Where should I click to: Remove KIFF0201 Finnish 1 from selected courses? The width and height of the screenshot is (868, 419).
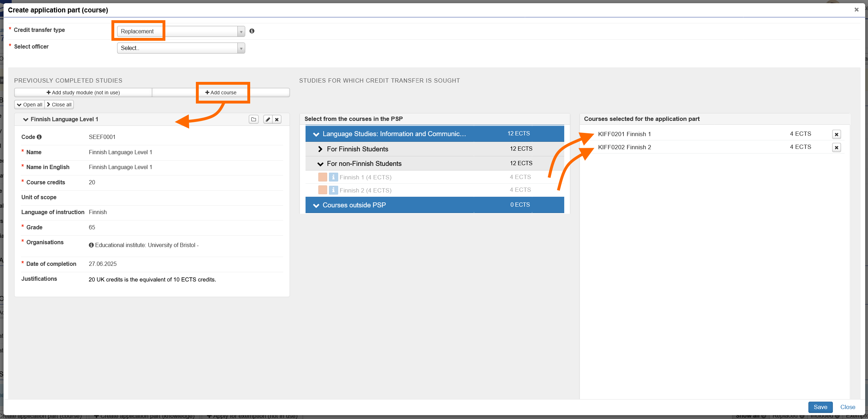click(836, 134)
